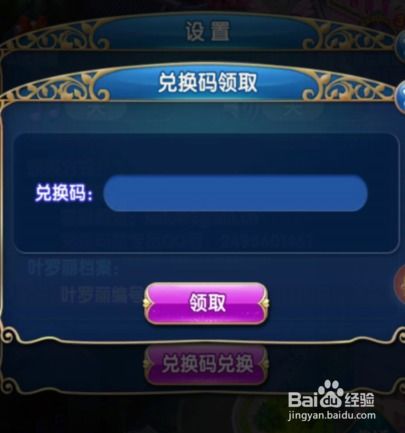This screenshot has width=405, height=433.
Task: Click the gold ornament right of 设置
Action: pyautogui.click(x=350, y=39)
